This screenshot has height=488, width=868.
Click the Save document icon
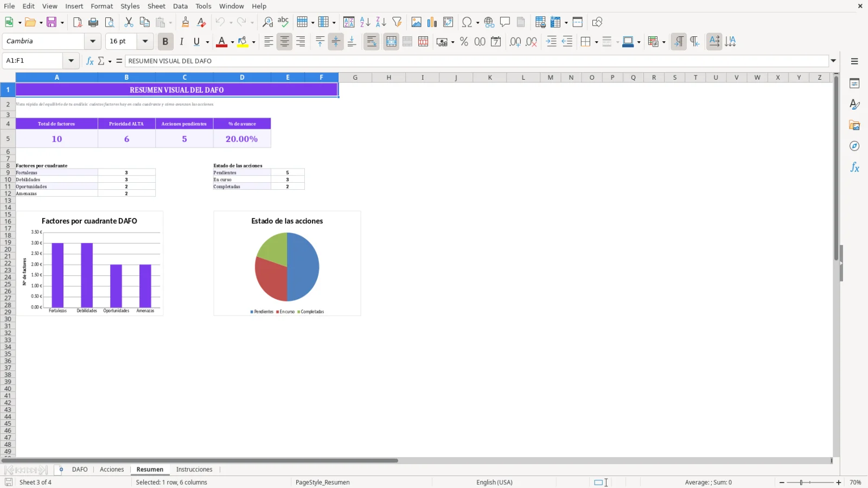pyautogui.click(x=52, y=22)
